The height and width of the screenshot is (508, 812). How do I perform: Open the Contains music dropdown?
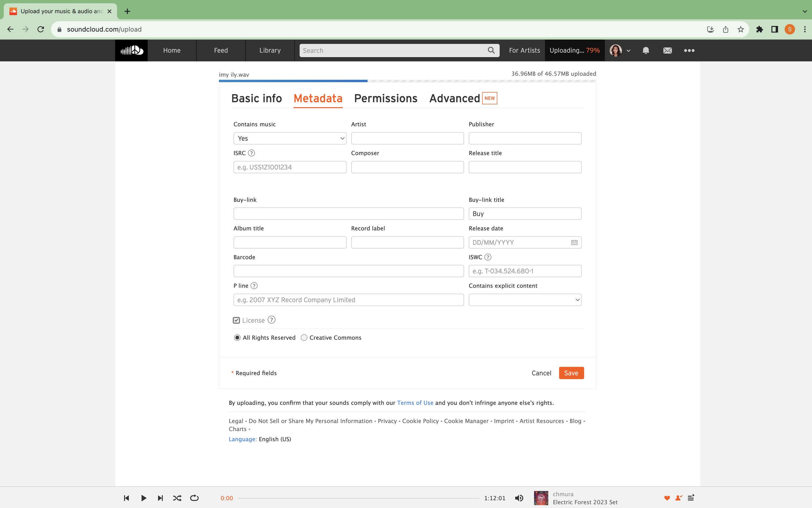[290, 138]
